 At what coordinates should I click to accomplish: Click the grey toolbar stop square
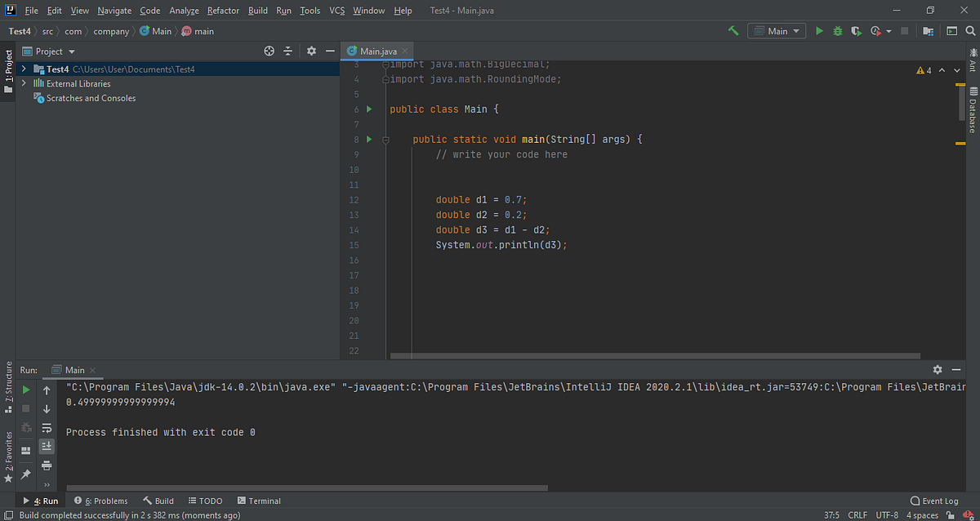click(904, 31)
